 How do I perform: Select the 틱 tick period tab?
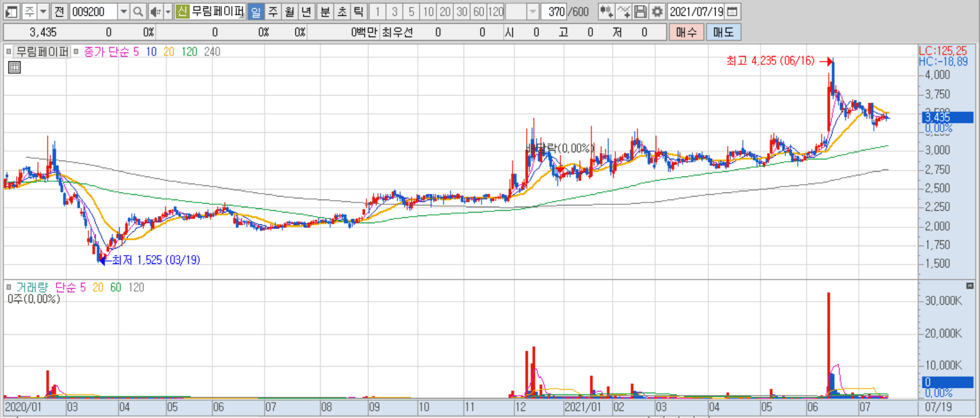358,11
